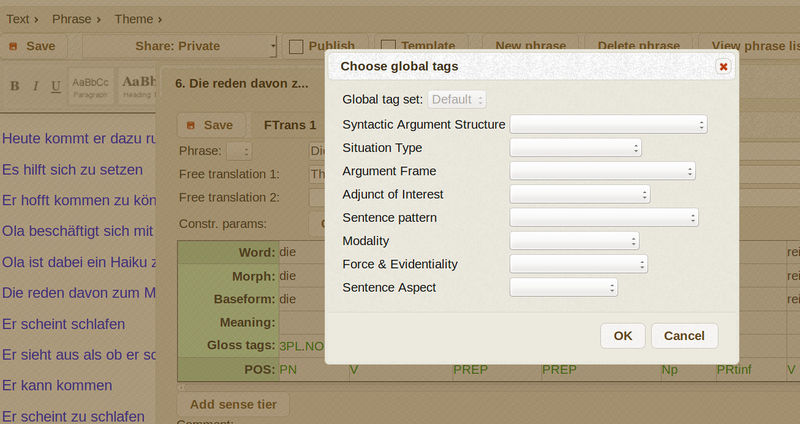This screenshot has width=800, height=424.
Task: Click the Italic formatting icon
Action: coord(35,85)
